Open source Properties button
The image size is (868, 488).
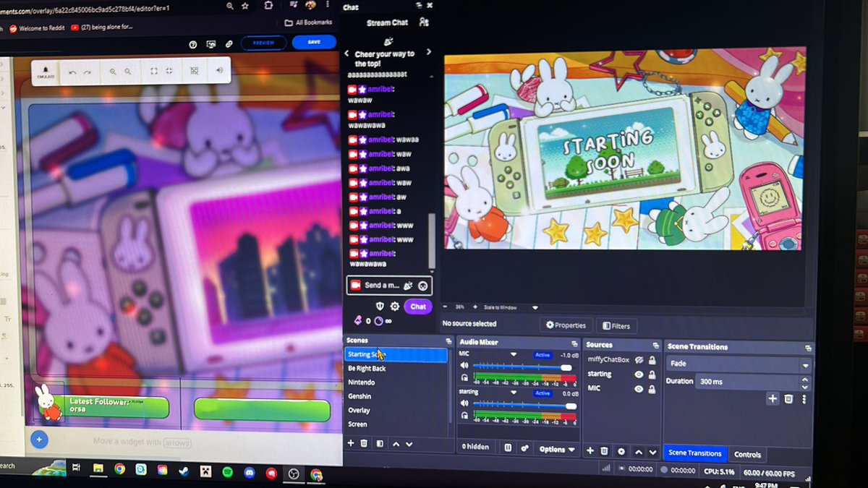point(566,325)
